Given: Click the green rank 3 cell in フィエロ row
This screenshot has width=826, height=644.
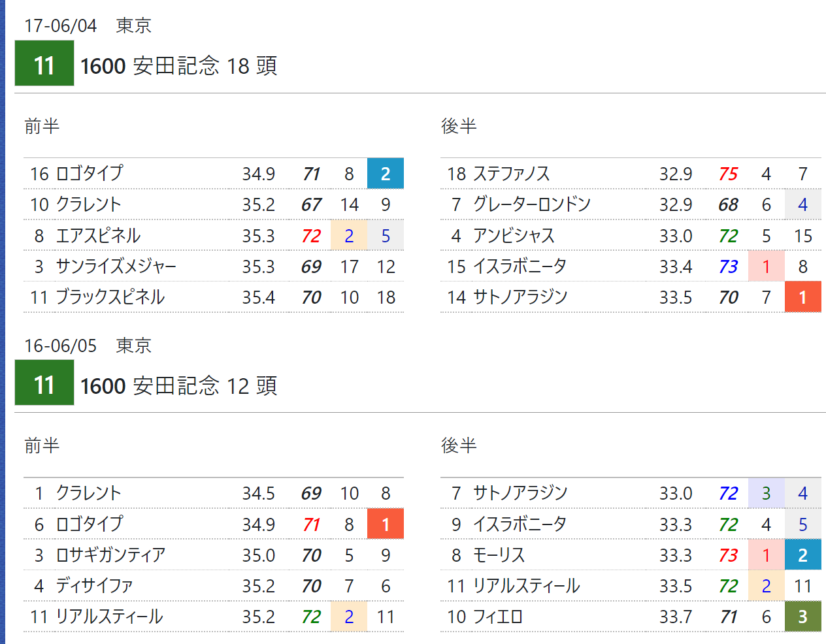Looking at the screenshot, I should [x=802, y=617].
